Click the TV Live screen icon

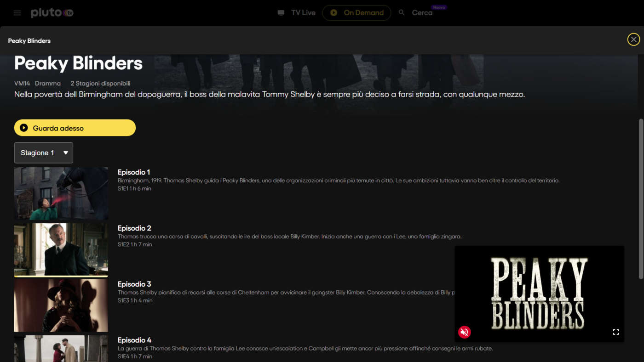pos(281,12)
